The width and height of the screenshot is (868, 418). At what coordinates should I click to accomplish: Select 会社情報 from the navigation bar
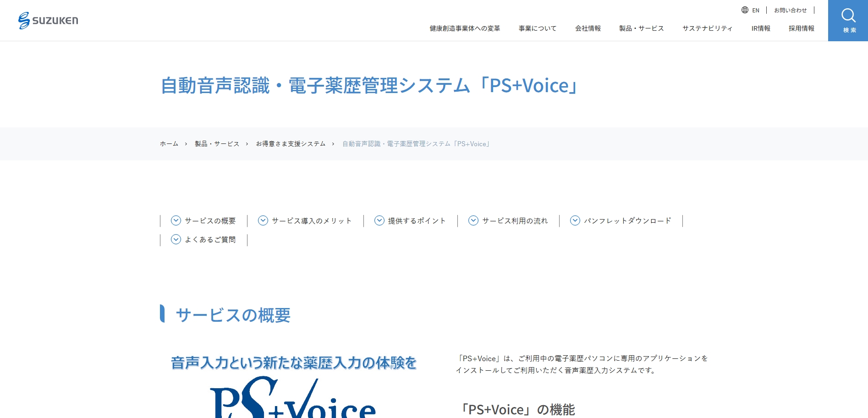tap(589, 28)
